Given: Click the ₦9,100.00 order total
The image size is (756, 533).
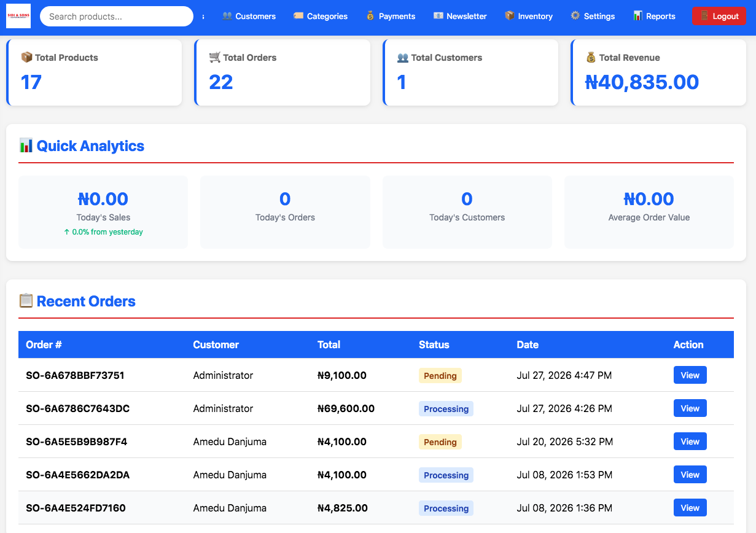Looking at the screenshot, I should pos(342,375).
